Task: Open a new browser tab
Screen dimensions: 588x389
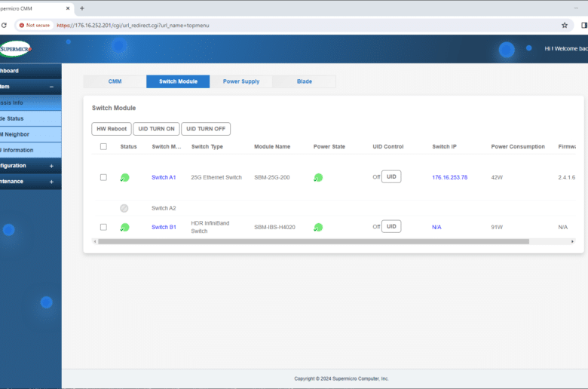Action: 81,8
